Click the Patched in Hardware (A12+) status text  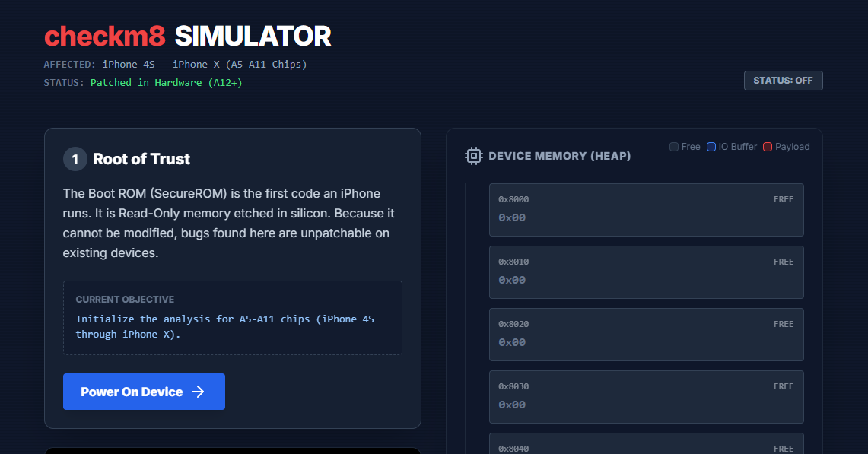[166, 82]
